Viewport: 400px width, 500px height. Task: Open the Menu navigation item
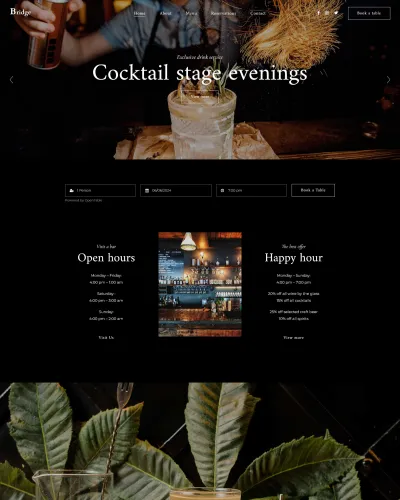pos(191,13)
